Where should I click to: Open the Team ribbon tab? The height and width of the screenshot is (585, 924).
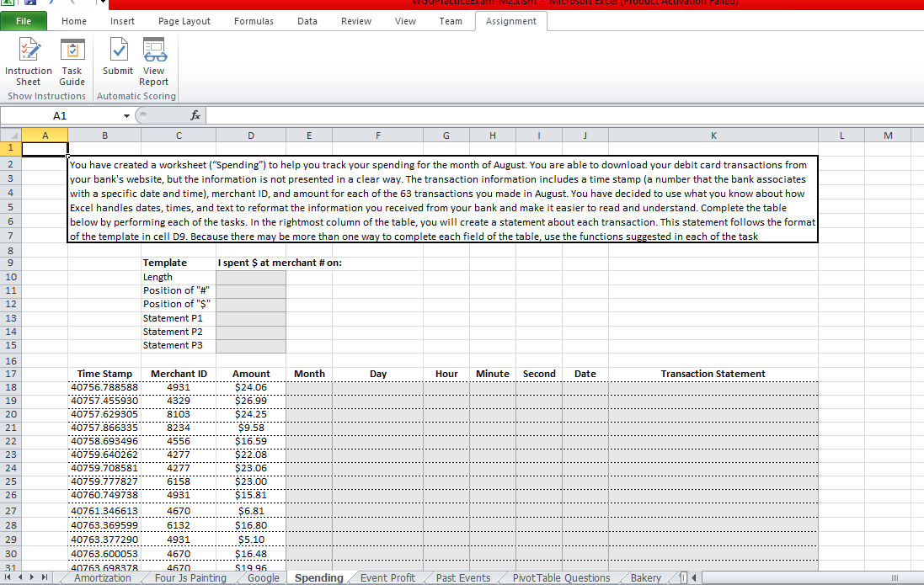(x=451, y=21)
